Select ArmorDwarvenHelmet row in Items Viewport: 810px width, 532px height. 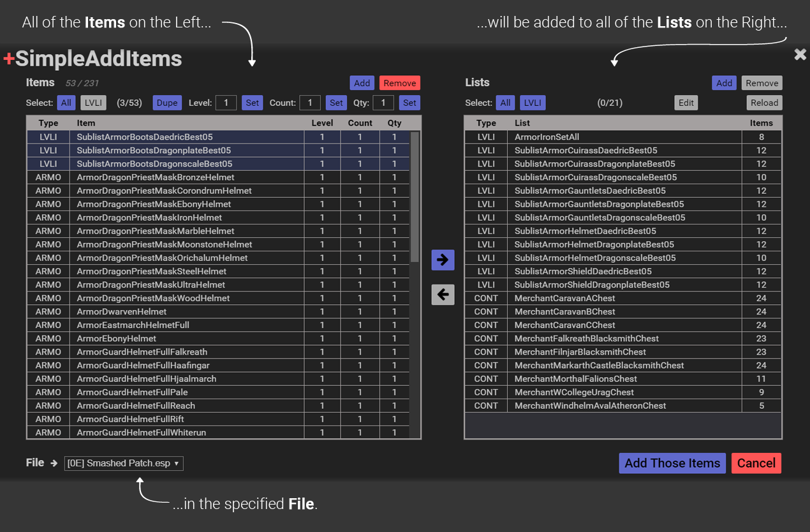[121, 312]
